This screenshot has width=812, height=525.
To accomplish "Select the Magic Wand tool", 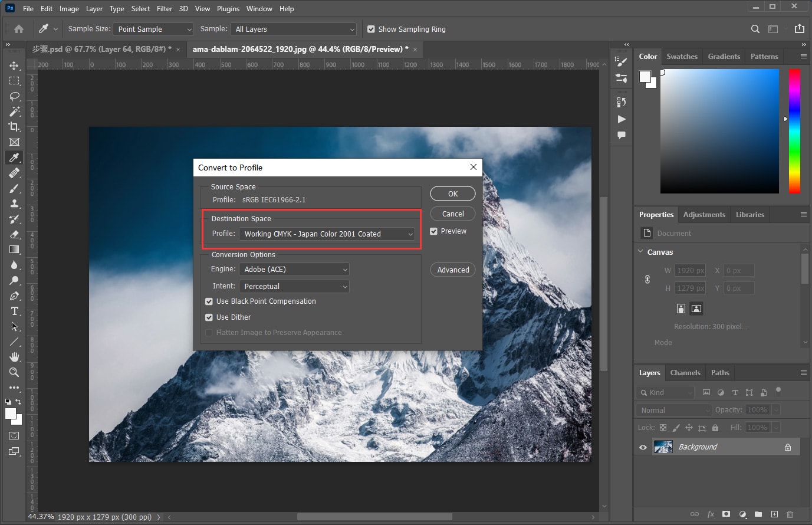I will pyautogui.click(x=14, y=111).
